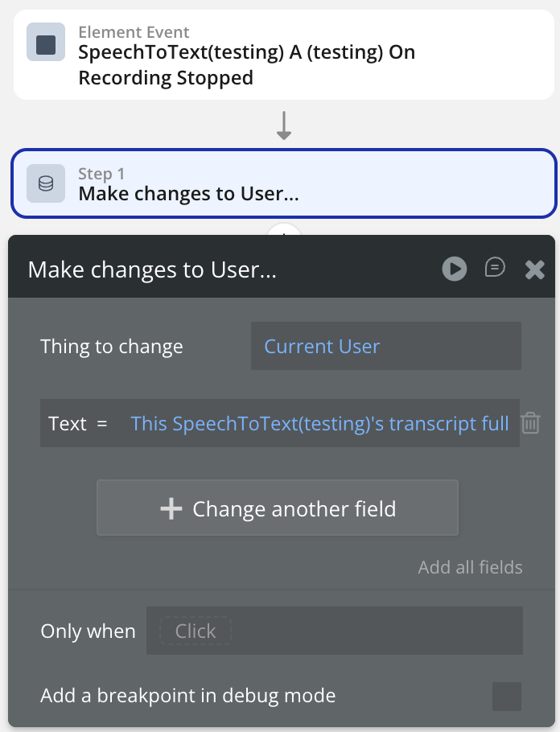Close the Make changes to User panel
The image size is (560, 732).
pyautogui.click(x=534, y=269)
